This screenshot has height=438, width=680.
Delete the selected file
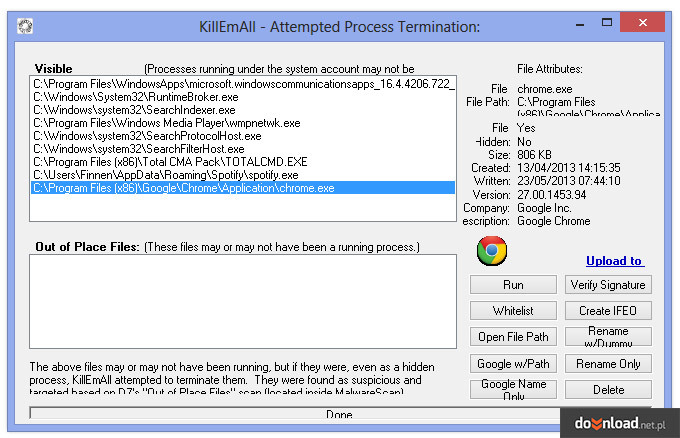[608, 389]
